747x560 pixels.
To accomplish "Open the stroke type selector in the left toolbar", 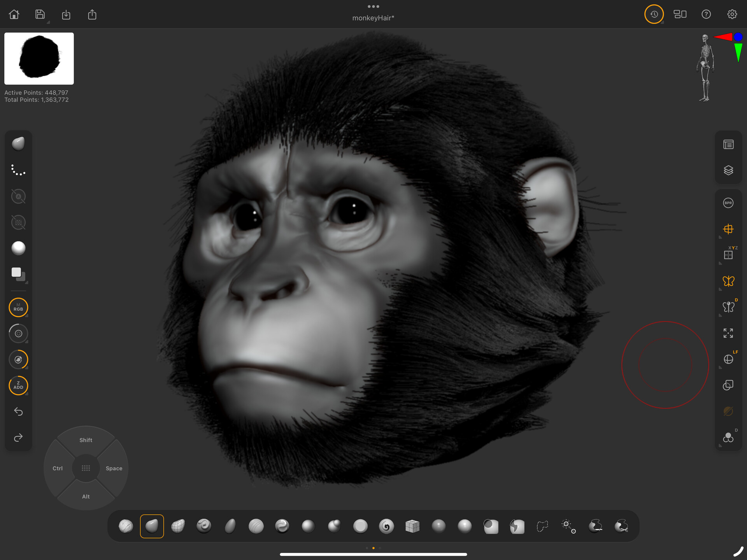I will coord(18,170).
